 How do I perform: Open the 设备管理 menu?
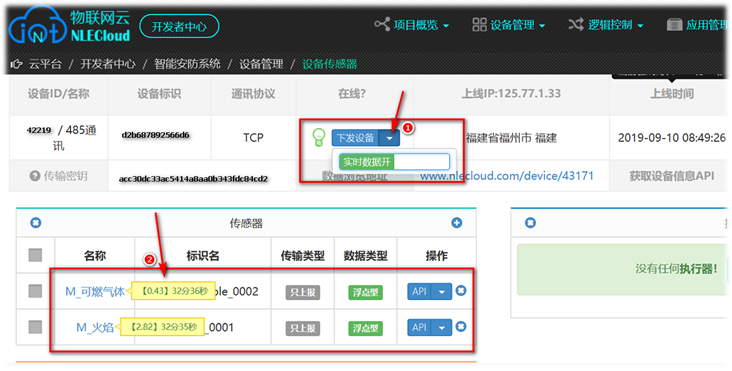point(509,25)
